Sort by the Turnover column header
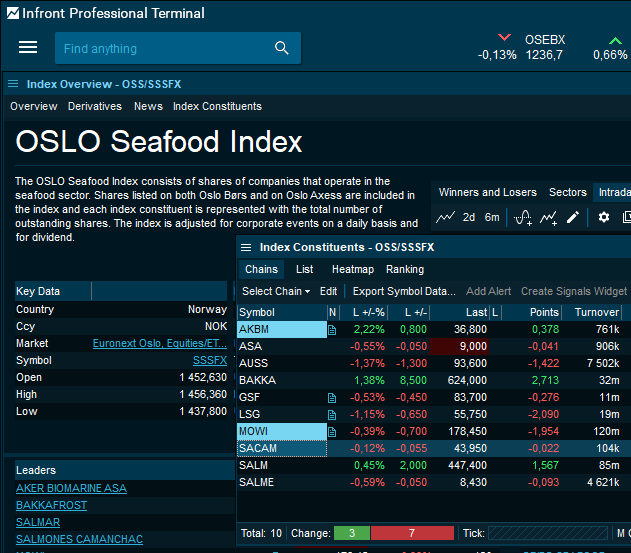631x553 pixels. tap(595, 312)
